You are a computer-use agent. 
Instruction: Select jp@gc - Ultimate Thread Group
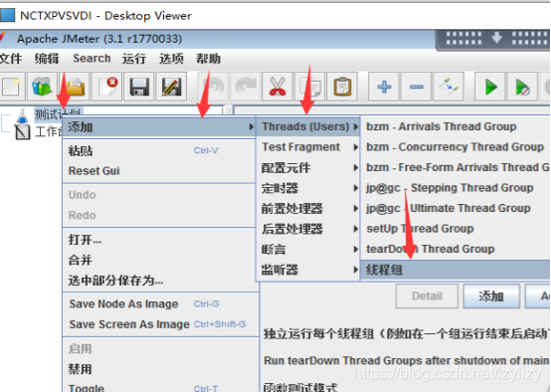pos(456,209)
